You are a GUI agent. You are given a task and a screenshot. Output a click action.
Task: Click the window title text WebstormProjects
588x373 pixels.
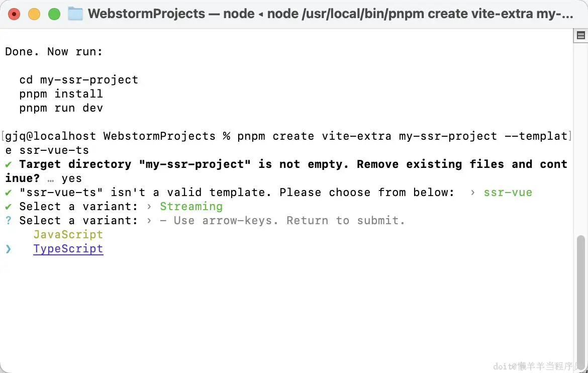pos(147,14)
